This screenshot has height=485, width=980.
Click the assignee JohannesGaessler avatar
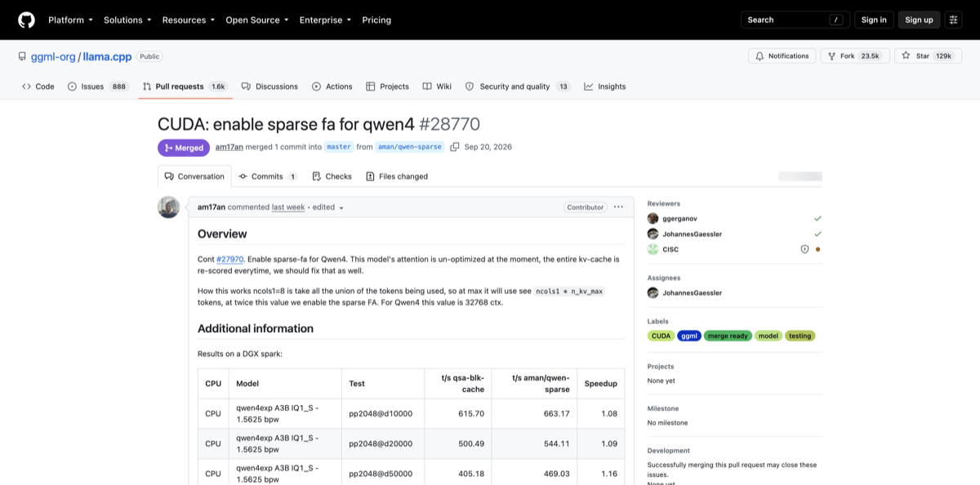[653, 293]
